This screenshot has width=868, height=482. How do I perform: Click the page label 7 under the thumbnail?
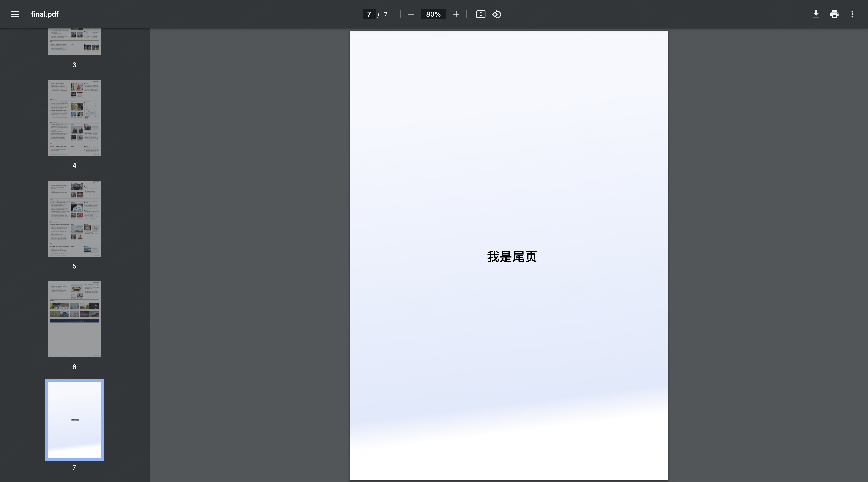click(x=74, y=467)
